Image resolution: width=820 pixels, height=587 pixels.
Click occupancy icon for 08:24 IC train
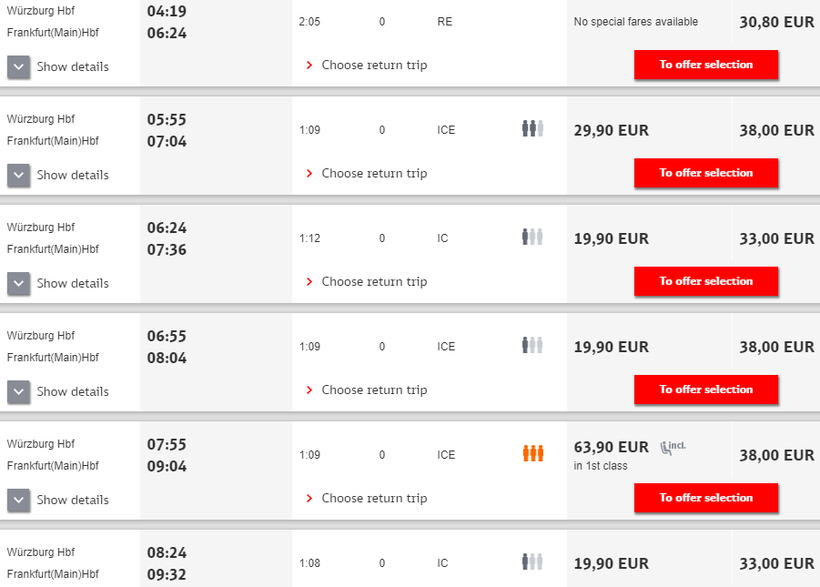(532, 562)
